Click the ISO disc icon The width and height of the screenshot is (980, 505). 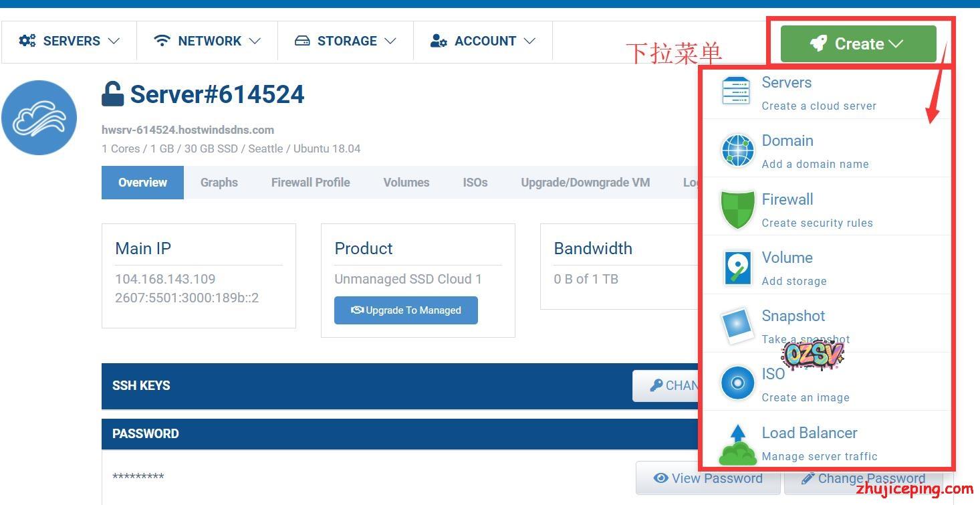pyautogui.click(x=737, y=383)
